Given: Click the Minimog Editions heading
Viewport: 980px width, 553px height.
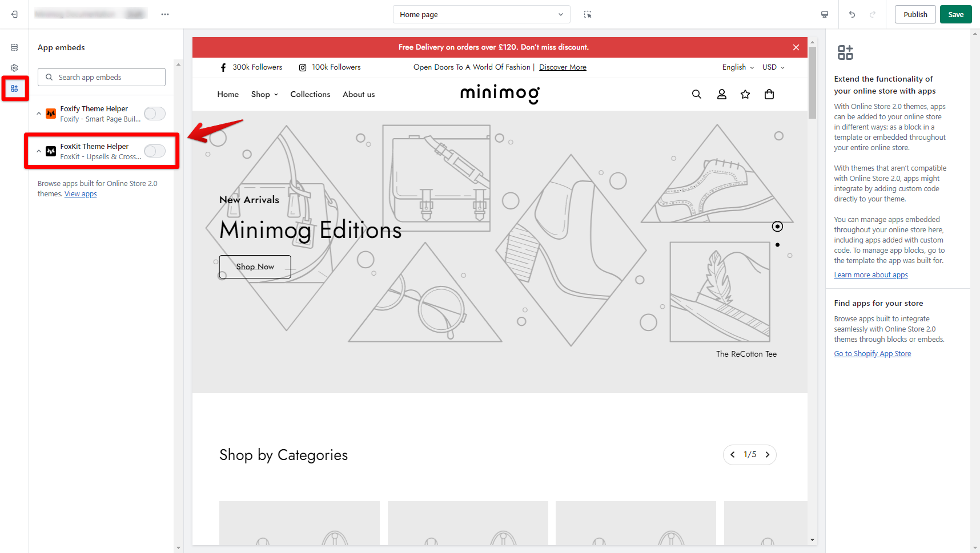Looking at the screenshot, I should (311, 230).
